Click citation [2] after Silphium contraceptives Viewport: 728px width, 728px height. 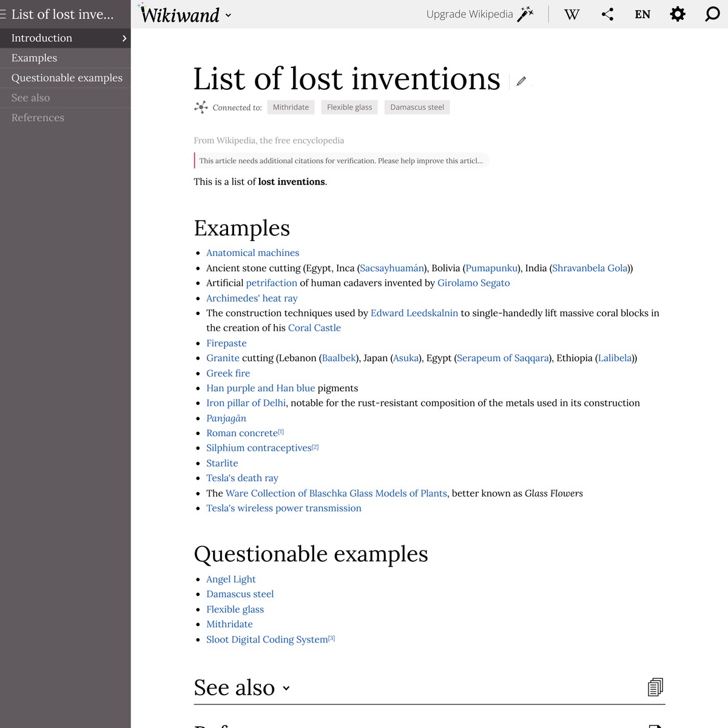pyautogui.click(x=315, y=447)
